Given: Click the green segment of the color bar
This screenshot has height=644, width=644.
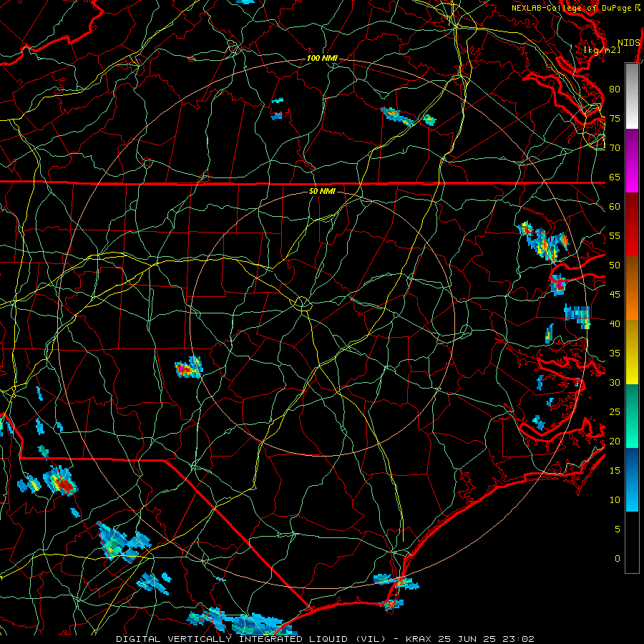Looking at the screenshot, I should (x=632, y=416).
